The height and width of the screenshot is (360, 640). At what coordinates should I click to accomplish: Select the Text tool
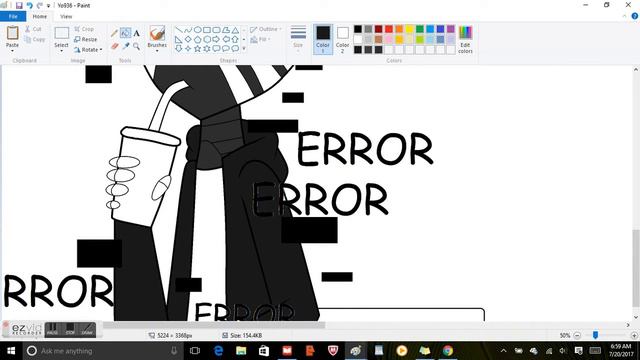pos(136,33)
